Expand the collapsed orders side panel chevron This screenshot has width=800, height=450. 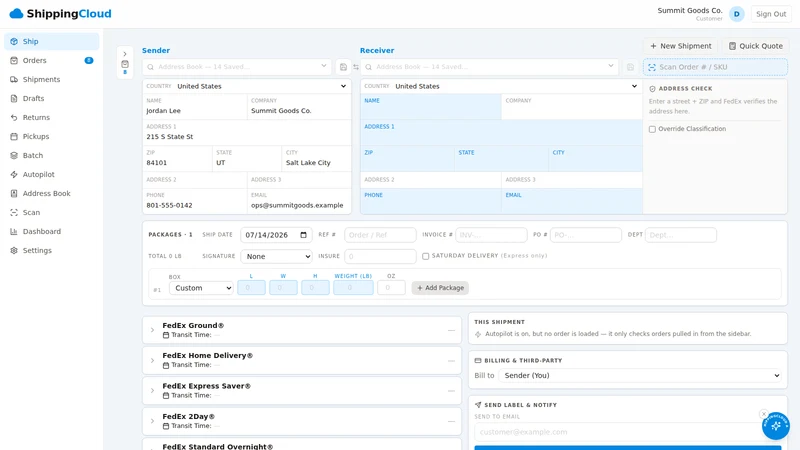click(x=125, y=54)
